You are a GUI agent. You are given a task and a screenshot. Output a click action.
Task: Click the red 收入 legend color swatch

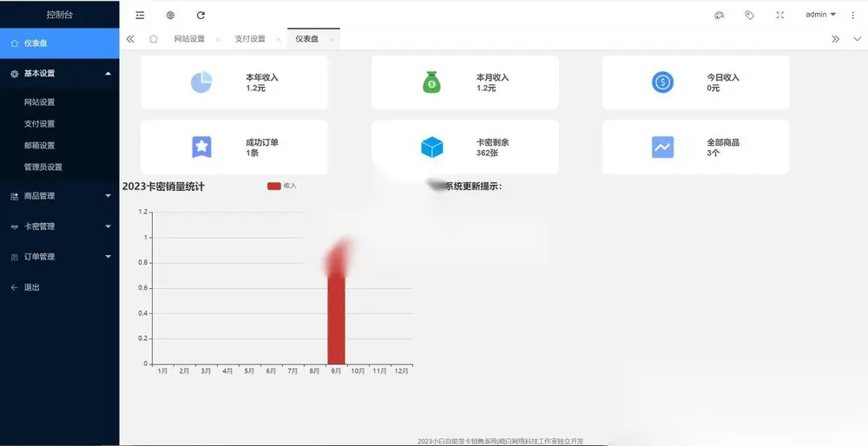coord(274,186)
